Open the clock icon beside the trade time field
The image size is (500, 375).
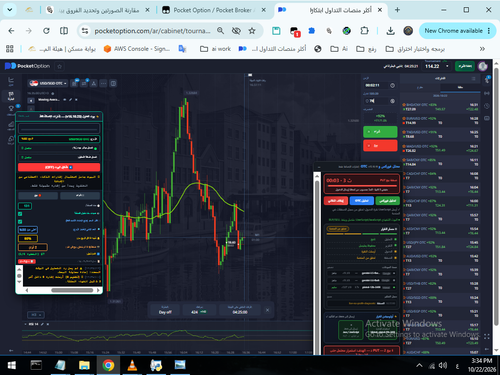(392, 86)
